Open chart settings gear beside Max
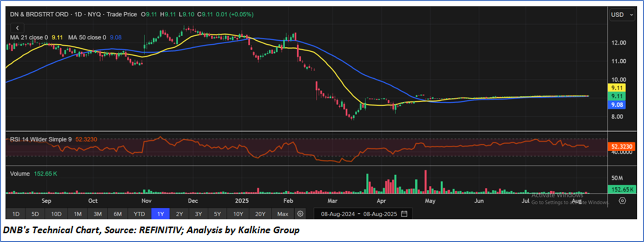644x242 pixels. coord(300,214)
